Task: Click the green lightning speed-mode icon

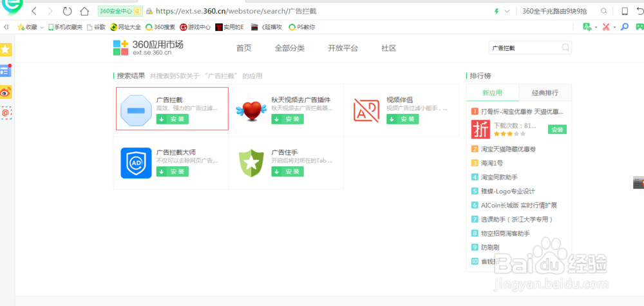Action: [x=497, y=11]
